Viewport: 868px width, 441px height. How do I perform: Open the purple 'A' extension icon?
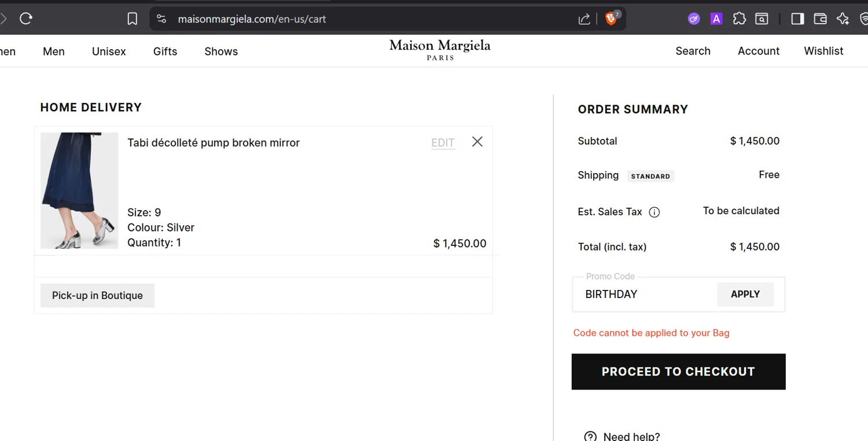716,19
